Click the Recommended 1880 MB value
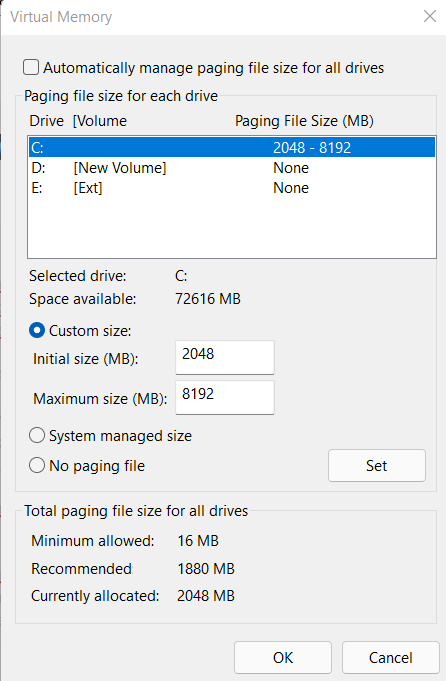This screenshot has height=681, width=446. pyautogui.click(x=206, y=569)
